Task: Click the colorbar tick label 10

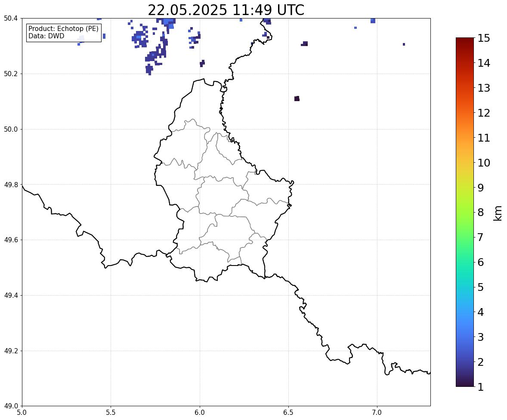Action: (484, 163)
